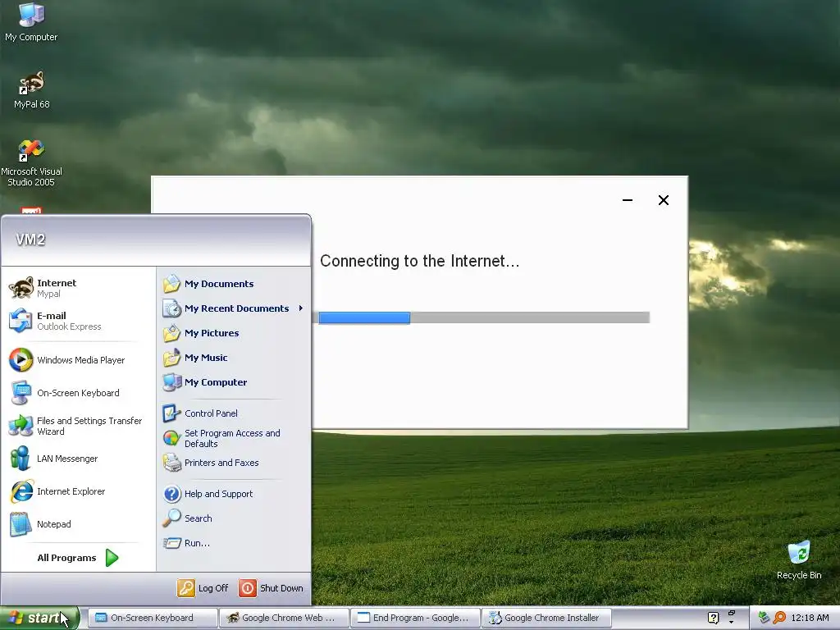Open Notepad from start menu
Viewport: 840px width, 630px height.
pos(78,524)
